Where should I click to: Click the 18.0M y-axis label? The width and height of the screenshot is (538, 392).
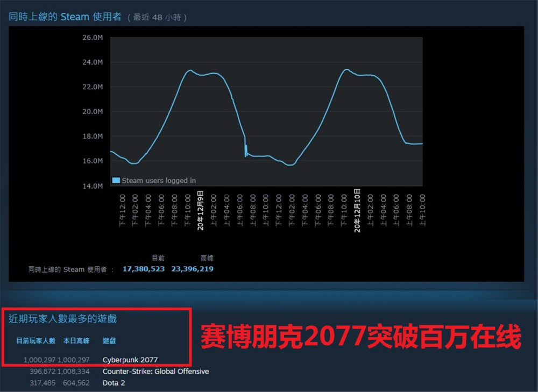pyautogui.click(x=93, y=137)
